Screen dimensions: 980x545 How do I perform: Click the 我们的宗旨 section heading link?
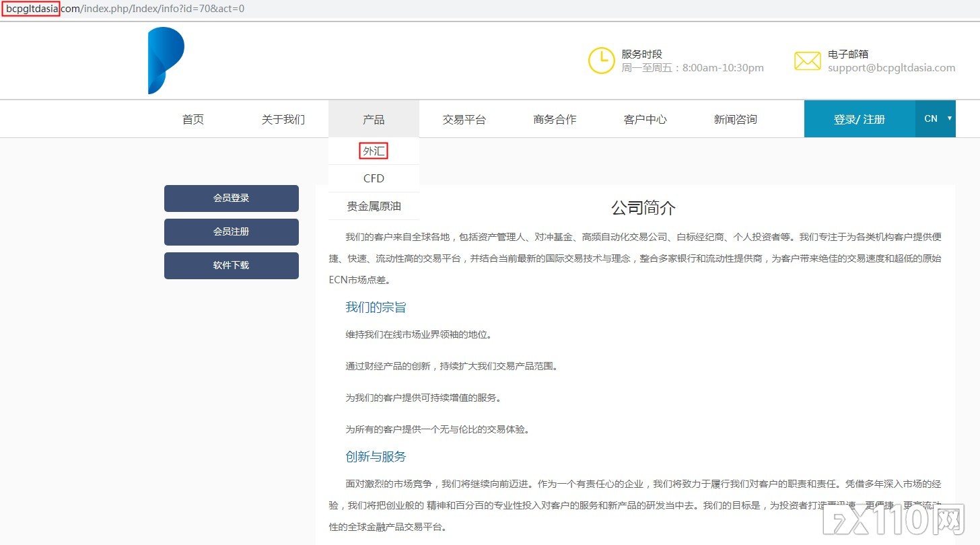coord(375,307)
